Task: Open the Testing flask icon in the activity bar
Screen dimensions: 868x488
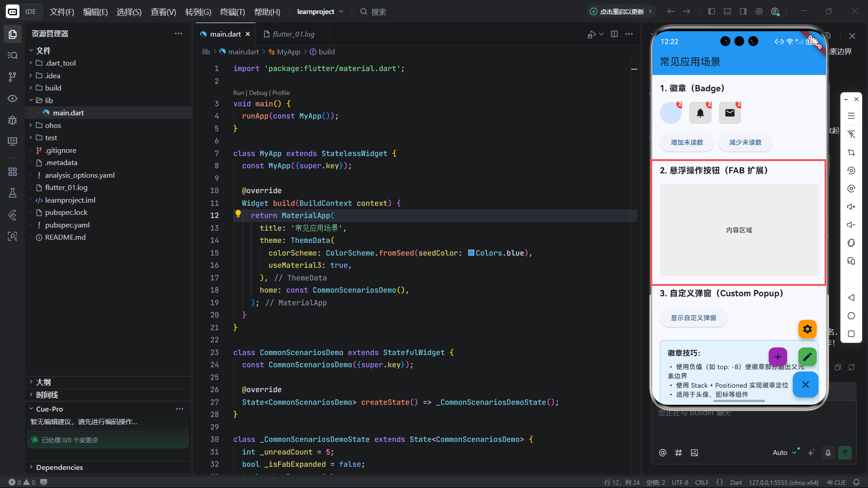Action: (x=13, y=193)
